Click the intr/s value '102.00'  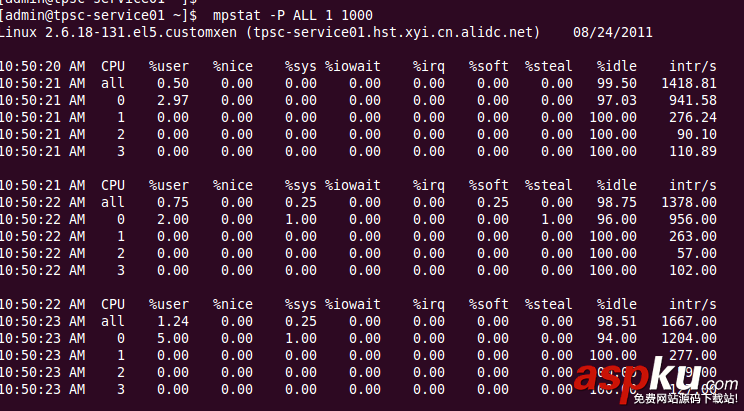point(693,271)
